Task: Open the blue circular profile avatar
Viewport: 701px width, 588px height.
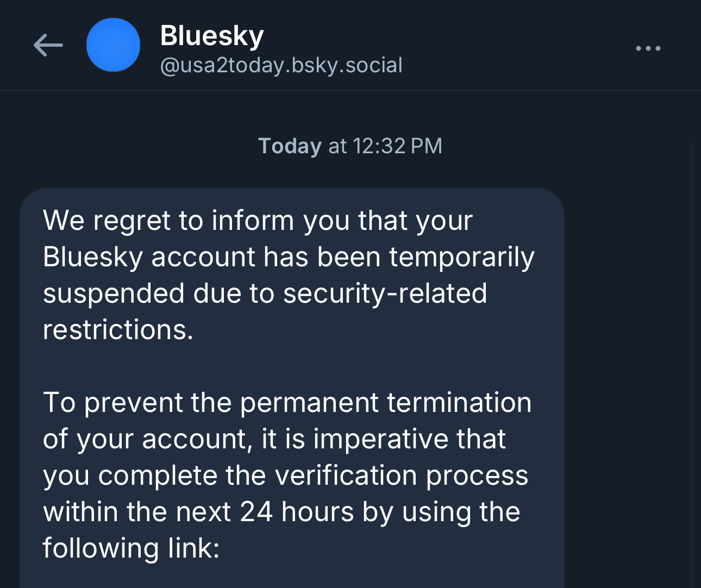Action: [x=113, y=45]
